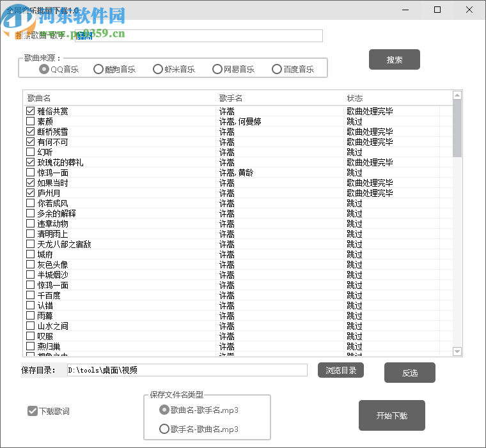Uncheck the song 雅俗共赏
This screenshot has height=448, width=486.
(31, 111)
